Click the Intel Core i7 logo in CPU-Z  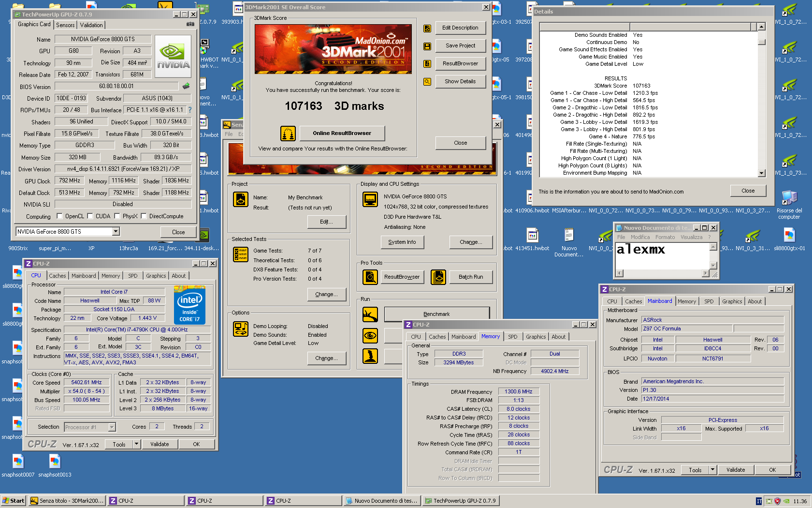tap(189, 305)
